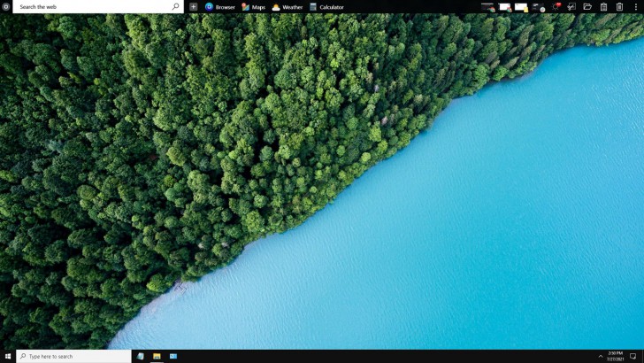Open the blue window app in taskbar

(173, 356)
